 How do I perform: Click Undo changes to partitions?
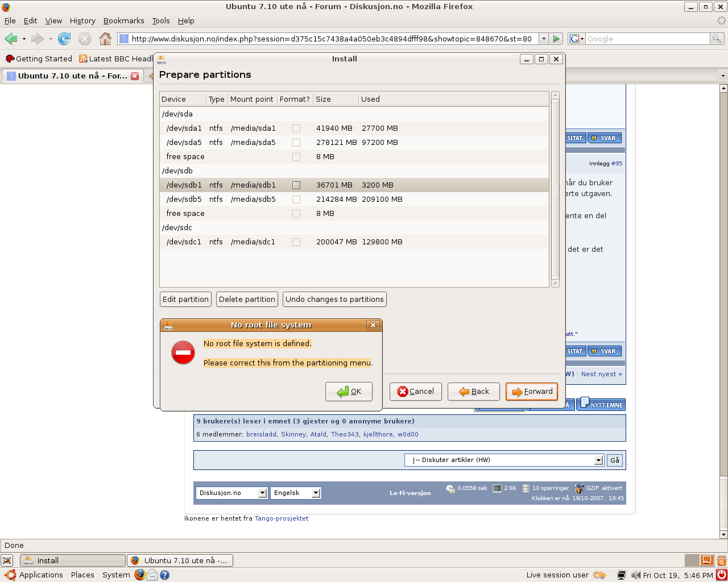coord(334,300)
